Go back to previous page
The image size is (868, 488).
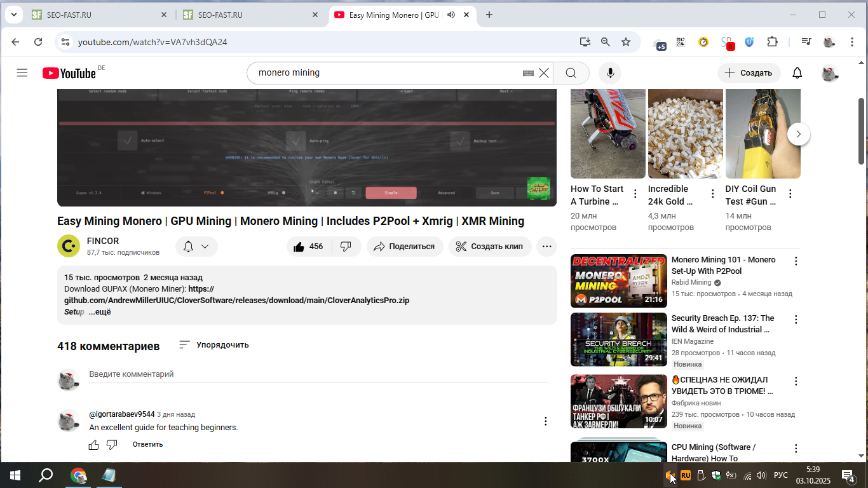(15, 42)
